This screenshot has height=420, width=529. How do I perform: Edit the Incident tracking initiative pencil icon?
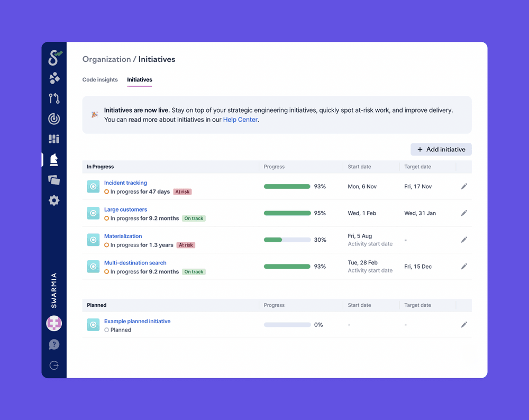(464, 187)
